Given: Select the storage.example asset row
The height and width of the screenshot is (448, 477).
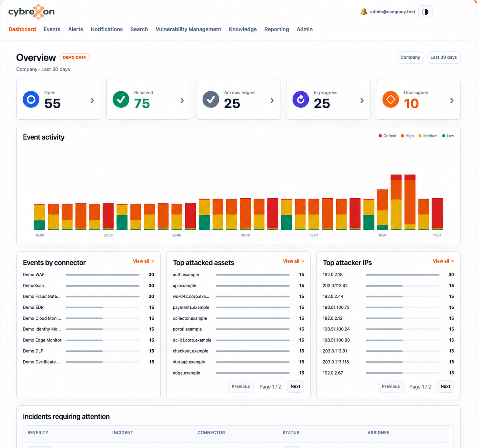Looking at the screenshot, I should [x=238, y=362].
